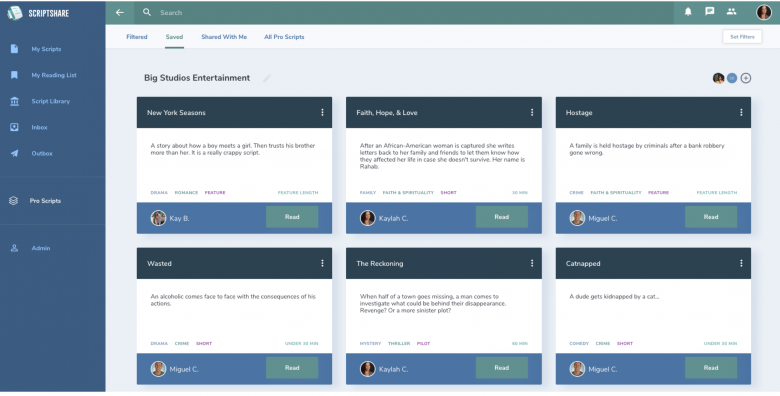Image resolution: width=780 pixels, height=396 pixels.
Task: Click the Set Filters button
Action: pos(742,37)
